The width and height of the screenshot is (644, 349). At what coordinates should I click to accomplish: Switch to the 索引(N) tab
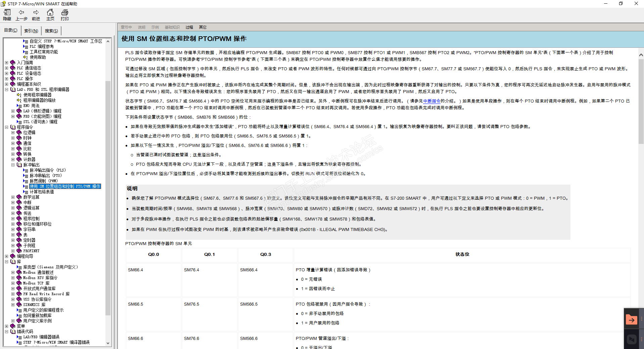click(31, 31)
